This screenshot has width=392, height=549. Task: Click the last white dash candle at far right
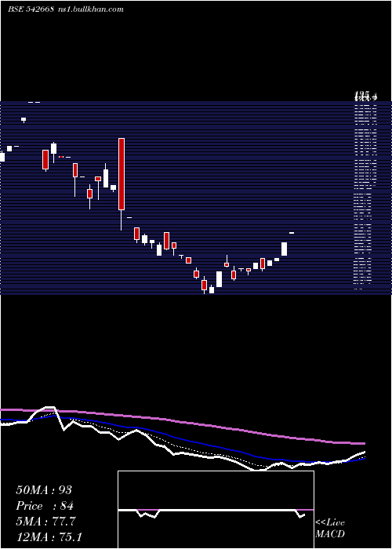[292, 233]
